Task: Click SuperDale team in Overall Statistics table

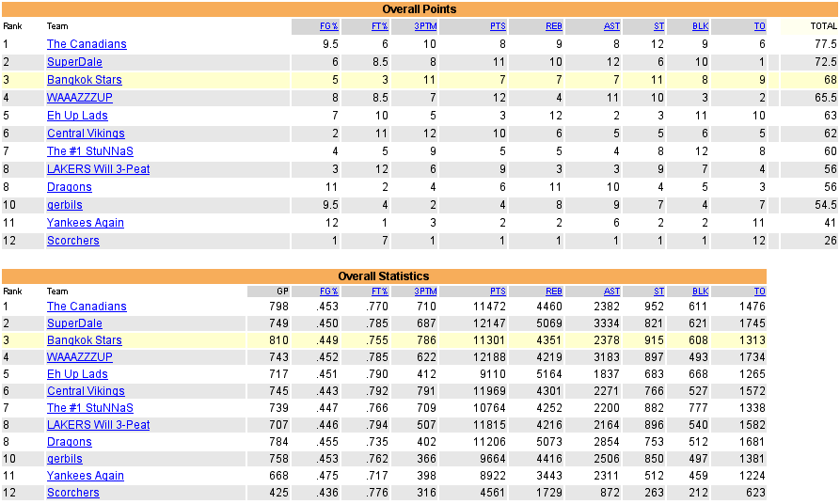Action: [74, 323]
